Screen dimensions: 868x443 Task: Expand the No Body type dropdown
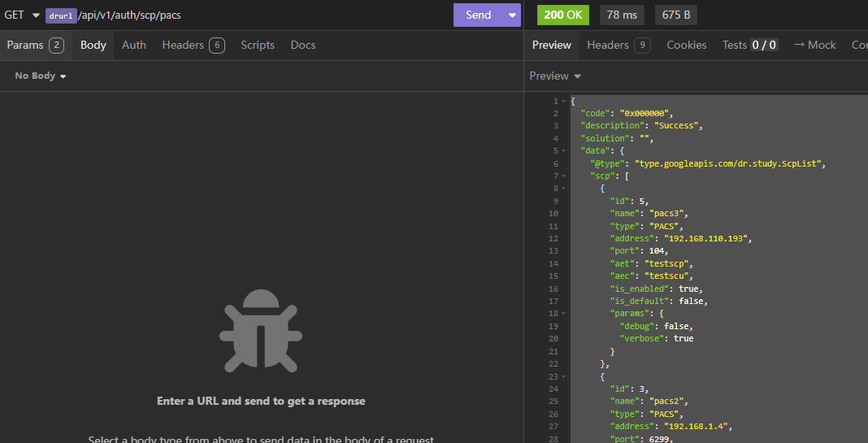pos(41,76)
